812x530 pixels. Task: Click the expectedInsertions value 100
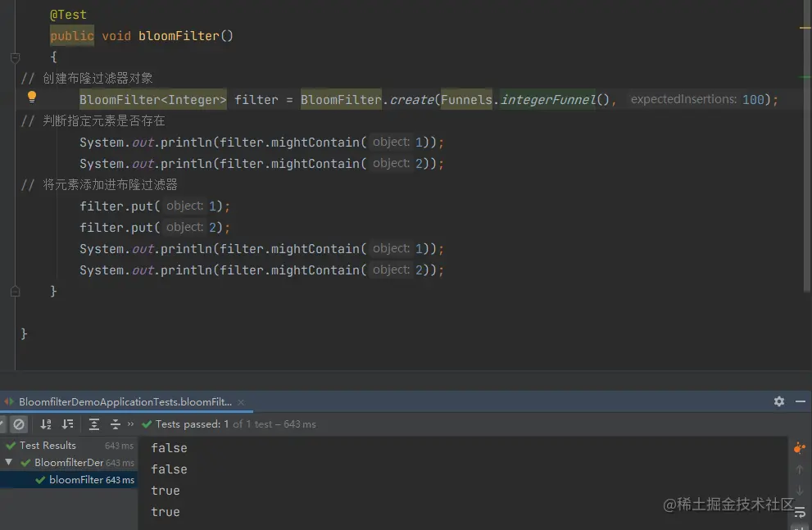(753, 99)
